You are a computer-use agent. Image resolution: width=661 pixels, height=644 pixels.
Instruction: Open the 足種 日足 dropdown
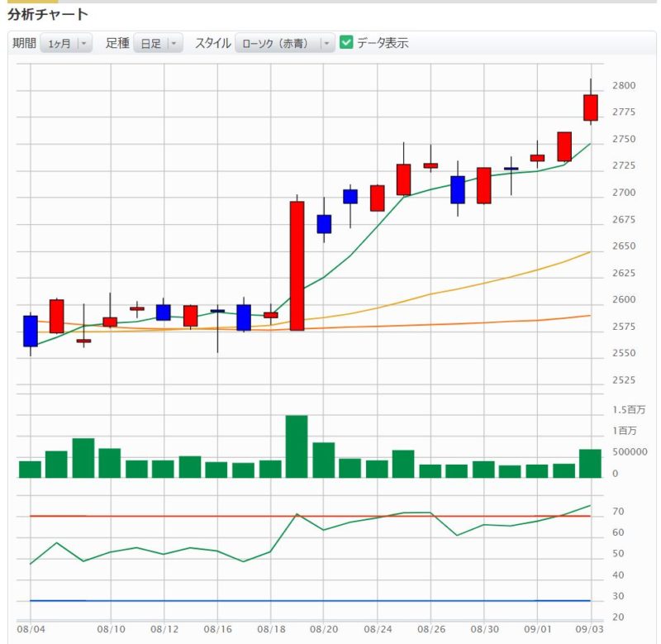158,43
